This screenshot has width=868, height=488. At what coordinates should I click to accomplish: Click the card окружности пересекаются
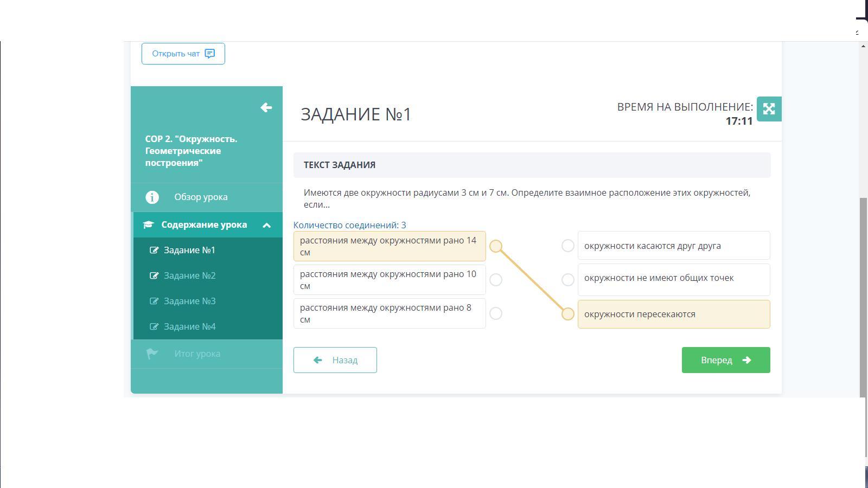pos(674,314)
